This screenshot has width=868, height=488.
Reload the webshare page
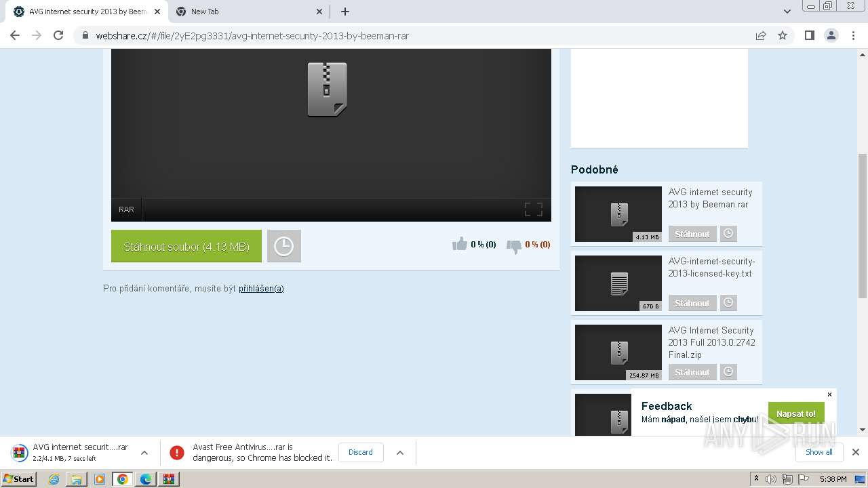(58, 35)
